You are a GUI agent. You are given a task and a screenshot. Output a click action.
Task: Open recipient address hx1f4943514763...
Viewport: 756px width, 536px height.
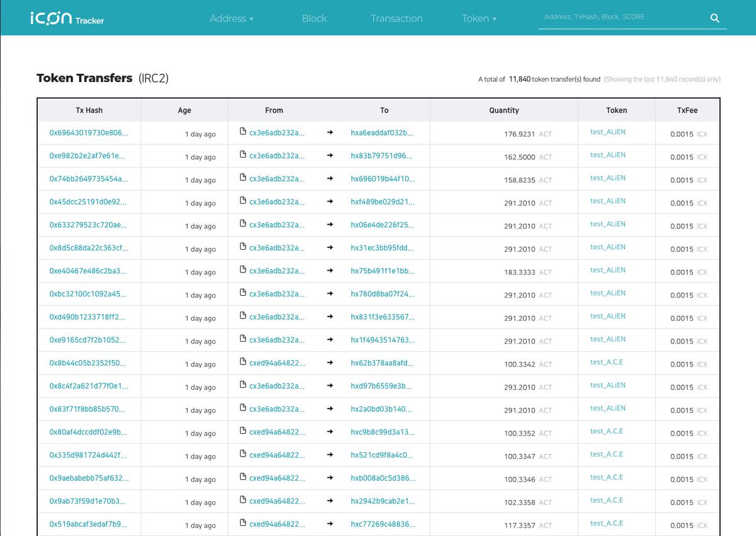pyautogui.click(x=383, y=340)
